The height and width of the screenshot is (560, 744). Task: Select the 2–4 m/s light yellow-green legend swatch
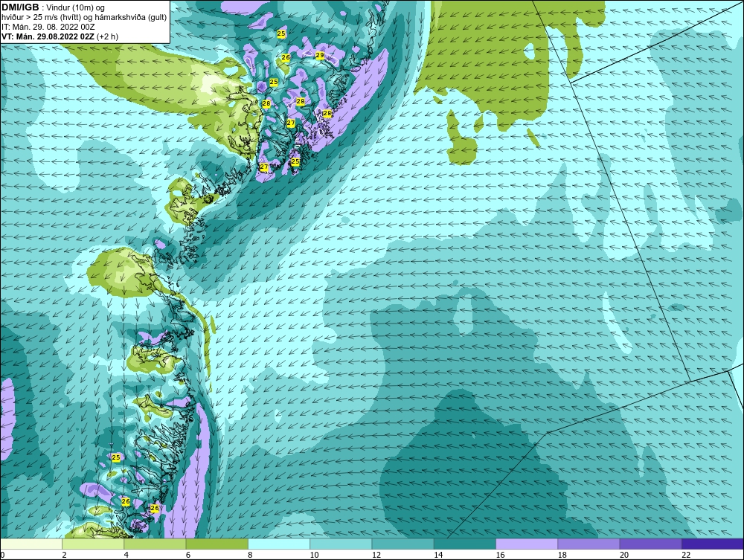click(93, 544)
